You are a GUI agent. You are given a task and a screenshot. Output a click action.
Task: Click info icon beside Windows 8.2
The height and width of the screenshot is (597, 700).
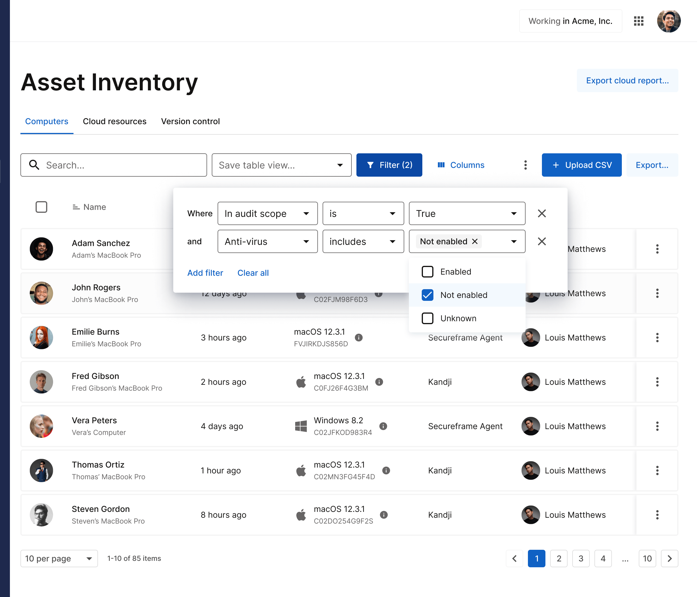(x=383, y=426)
